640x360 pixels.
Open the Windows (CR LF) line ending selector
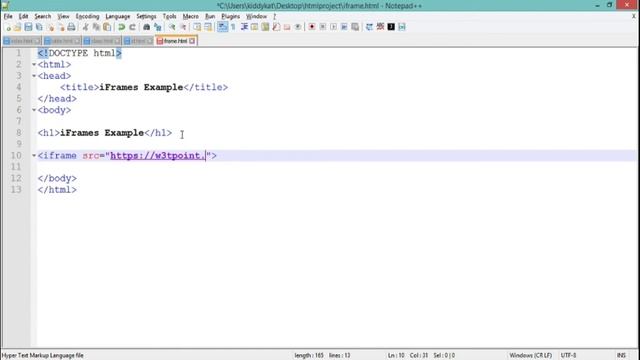coord(530,356)
